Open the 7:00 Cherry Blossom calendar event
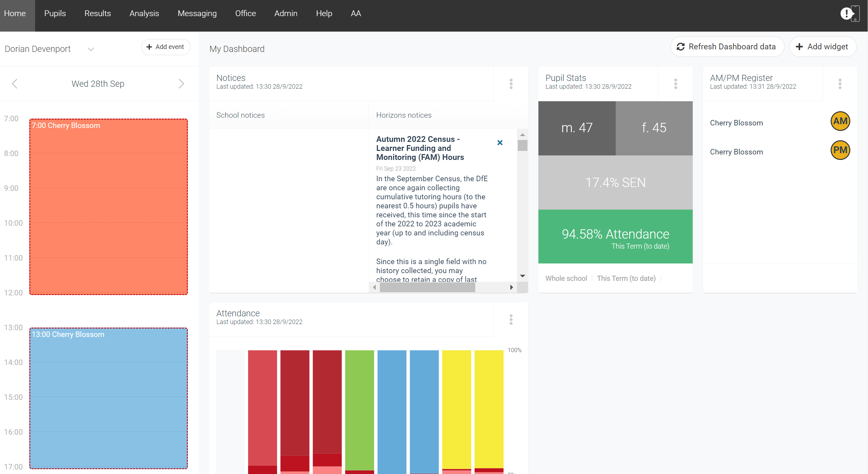Image resolution: width=868 pixels, height=474 pixels. pos(109,207)
